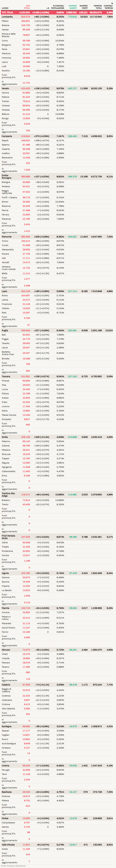Click the Napoli province name
This screenshot has height=868, width=116.
(5, 141)
